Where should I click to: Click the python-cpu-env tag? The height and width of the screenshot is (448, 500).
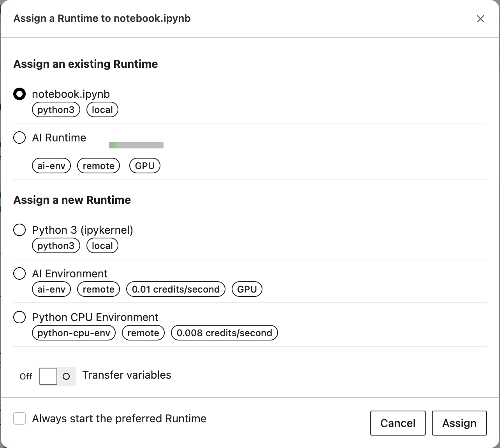coord(74,333)
